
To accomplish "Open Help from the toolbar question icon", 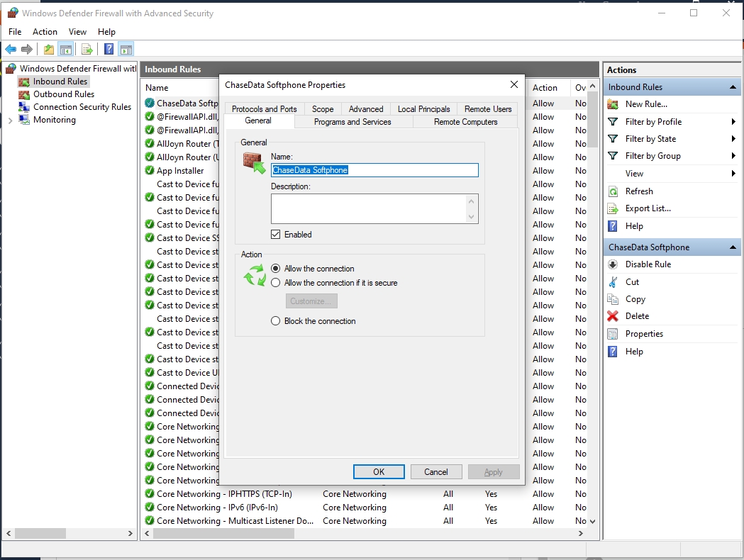I will [x=109, y=49].
